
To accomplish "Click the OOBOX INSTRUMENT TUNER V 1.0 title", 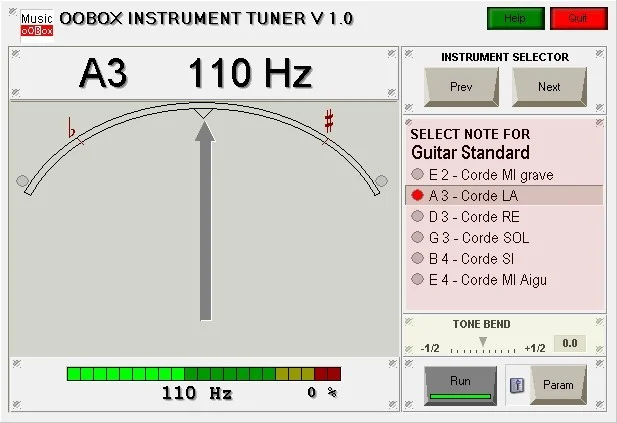I will tap(207, 18).
